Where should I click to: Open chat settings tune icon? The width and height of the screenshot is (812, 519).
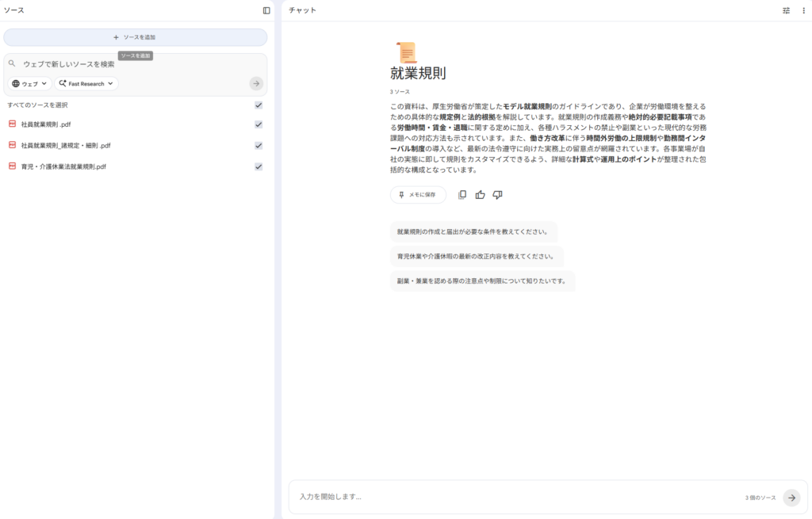(786, 10)
